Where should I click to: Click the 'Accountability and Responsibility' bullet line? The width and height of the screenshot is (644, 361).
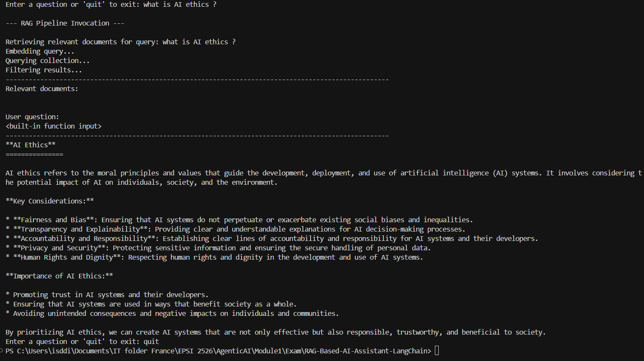click(x=272, y=238)
